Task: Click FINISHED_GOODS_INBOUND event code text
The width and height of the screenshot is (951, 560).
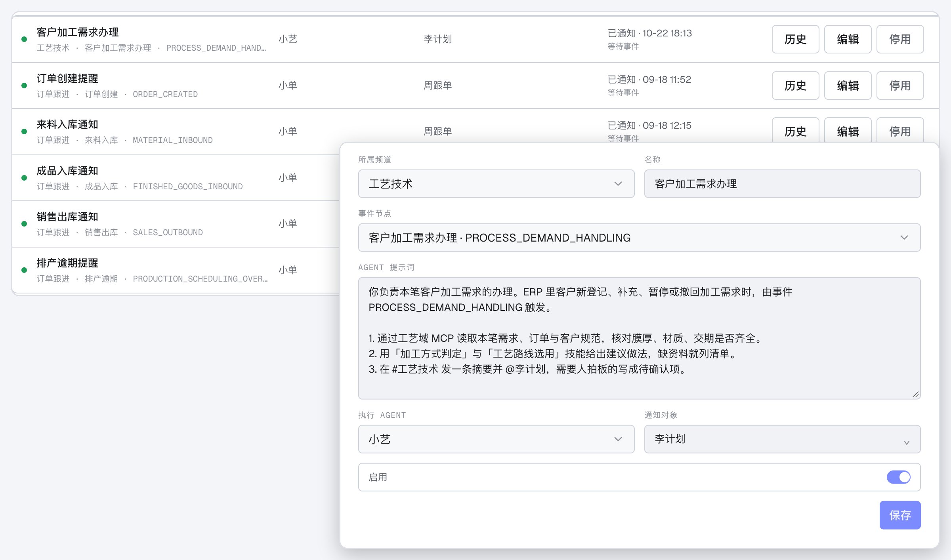Action: click(188, 187)
